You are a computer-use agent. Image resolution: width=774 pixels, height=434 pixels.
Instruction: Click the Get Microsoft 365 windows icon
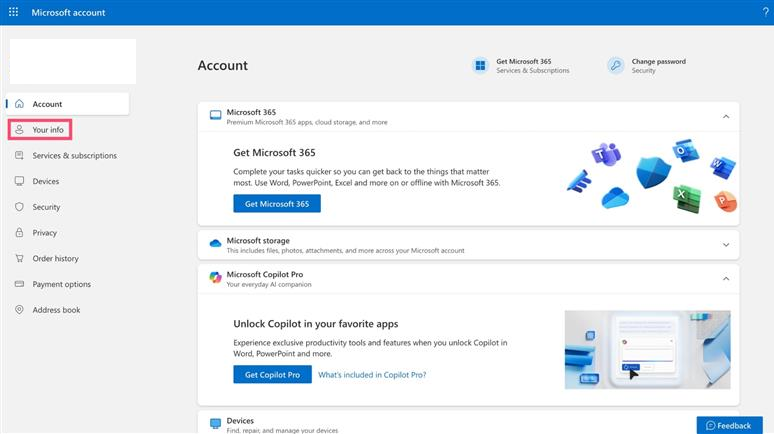click(480, 65)
